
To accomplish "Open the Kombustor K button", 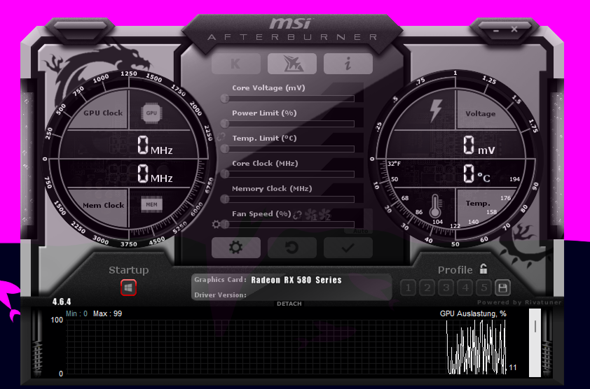I will coord(236,64).
